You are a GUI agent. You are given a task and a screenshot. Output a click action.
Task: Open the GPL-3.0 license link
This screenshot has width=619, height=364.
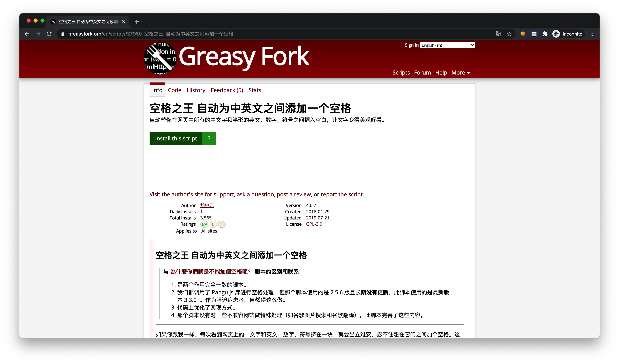pos(314,224)
